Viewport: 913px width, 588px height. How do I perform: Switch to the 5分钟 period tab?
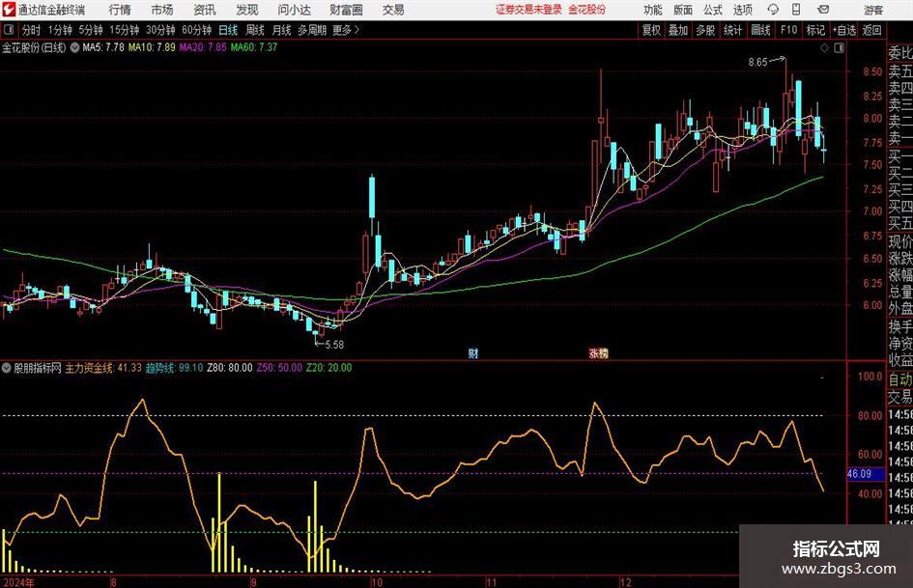(x=90, y=30)
